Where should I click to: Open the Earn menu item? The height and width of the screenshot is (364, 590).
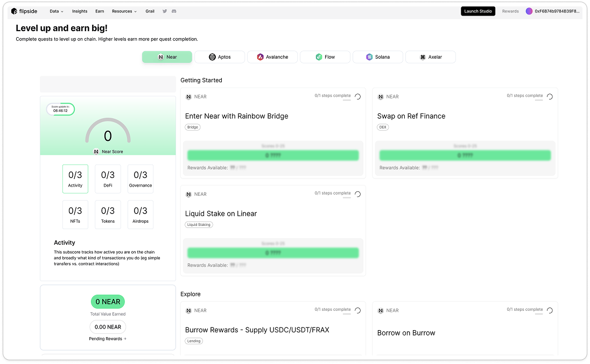coord(100,11)
